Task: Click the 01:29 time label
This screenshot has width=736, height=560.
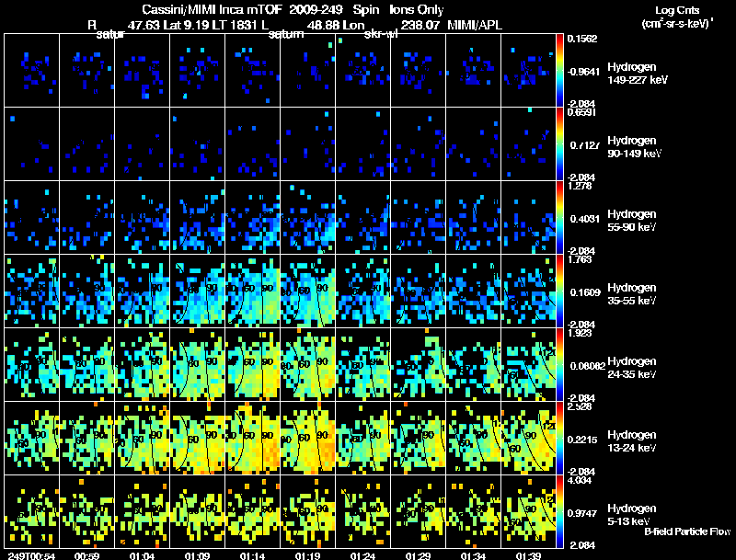Action: click(x=418, y=555)
